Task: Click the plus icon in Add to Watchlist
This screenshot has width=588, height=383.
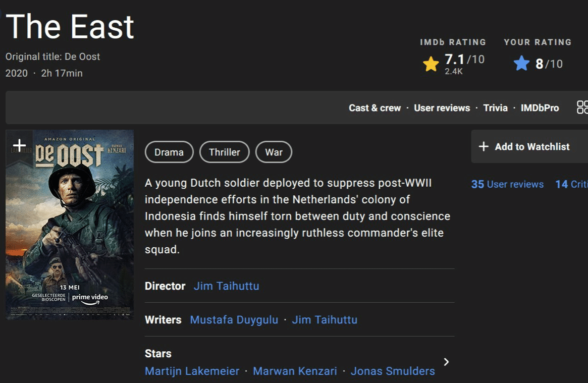Action: coord(484,146)
